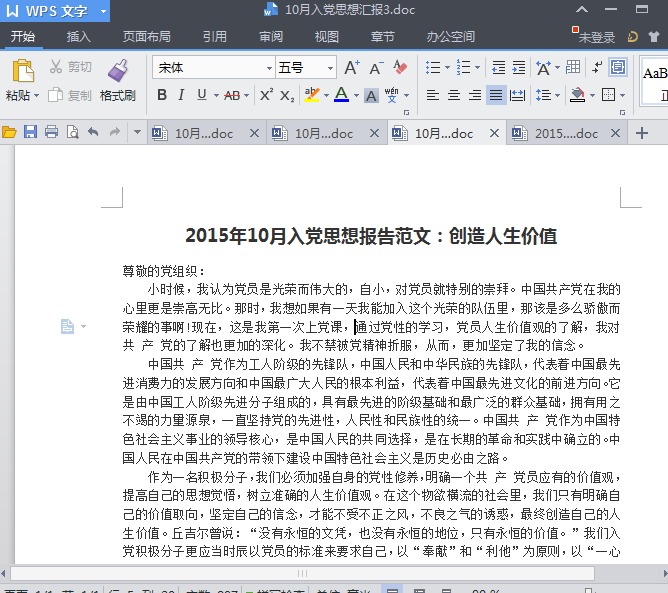The height and width of the screenshot is (593, 668).
Task: Apply superscript formatting
Action: click(x=266, y=95)
